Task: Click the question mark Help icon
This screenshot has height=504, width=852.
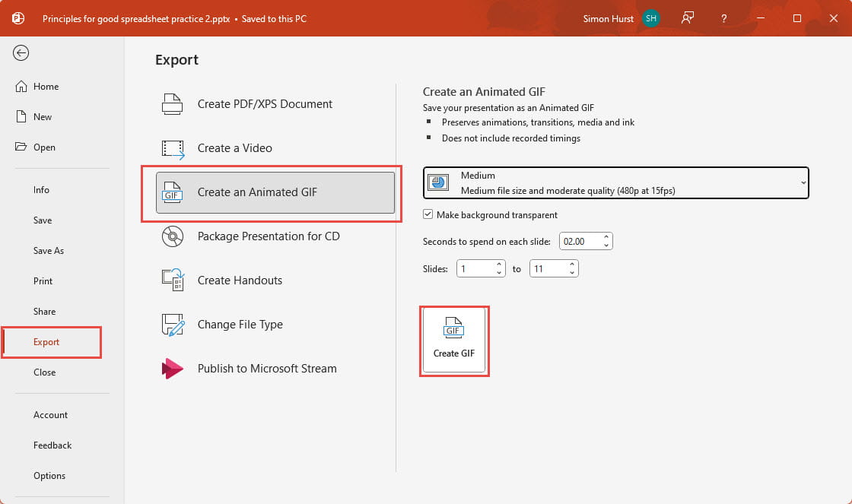Action: pyautogui.click(x=723, y=18)
